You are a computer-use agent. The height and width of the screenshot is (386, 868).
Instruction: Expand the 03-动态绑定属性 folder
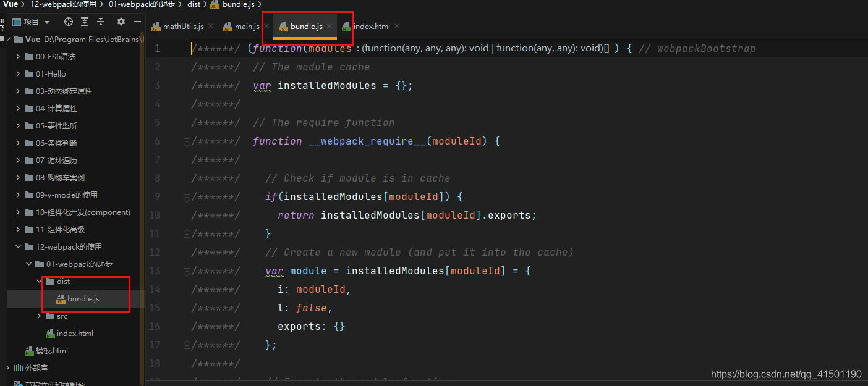tap(18, 91)
